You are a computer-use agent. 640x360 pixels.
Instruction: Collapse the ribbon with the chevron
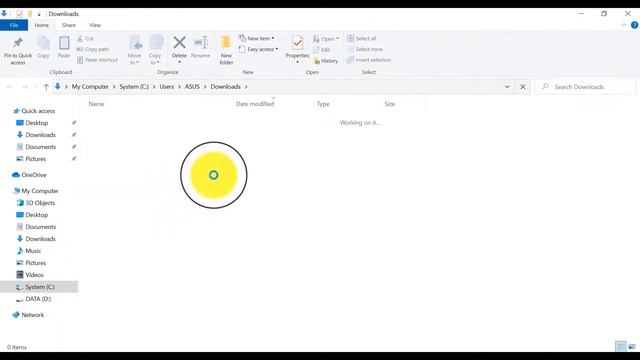pos(624,25)
